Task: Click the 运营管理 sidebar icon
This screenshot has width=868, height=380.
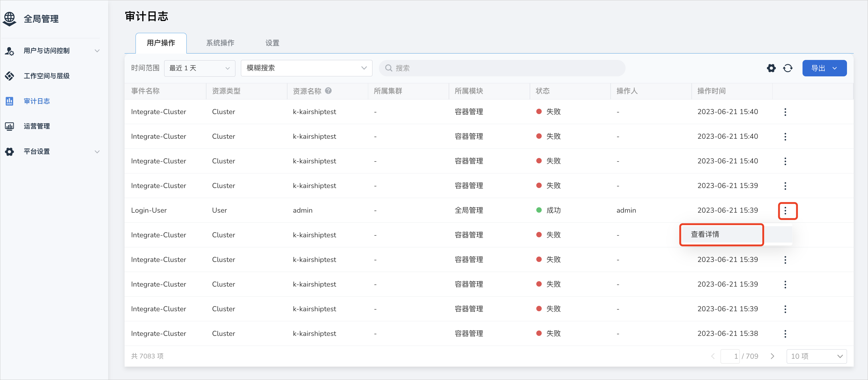Action: pos(9,126)
